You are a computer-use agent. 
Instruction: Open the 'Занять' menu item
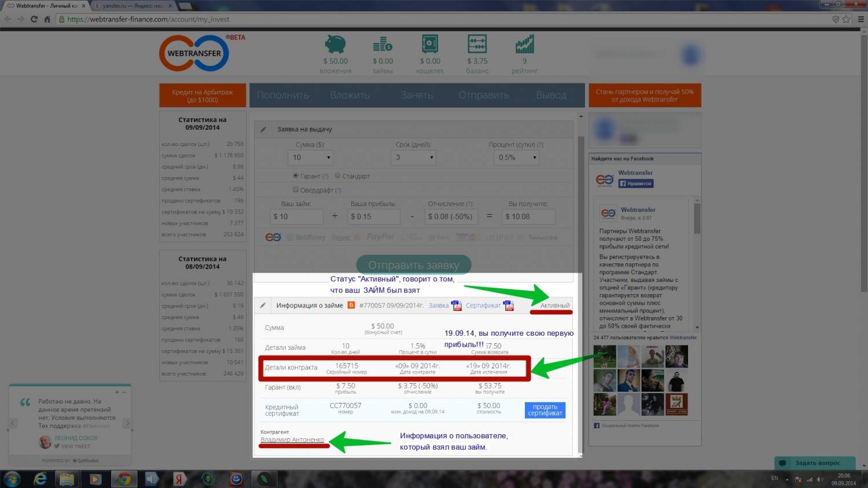(x=417, y=95)
